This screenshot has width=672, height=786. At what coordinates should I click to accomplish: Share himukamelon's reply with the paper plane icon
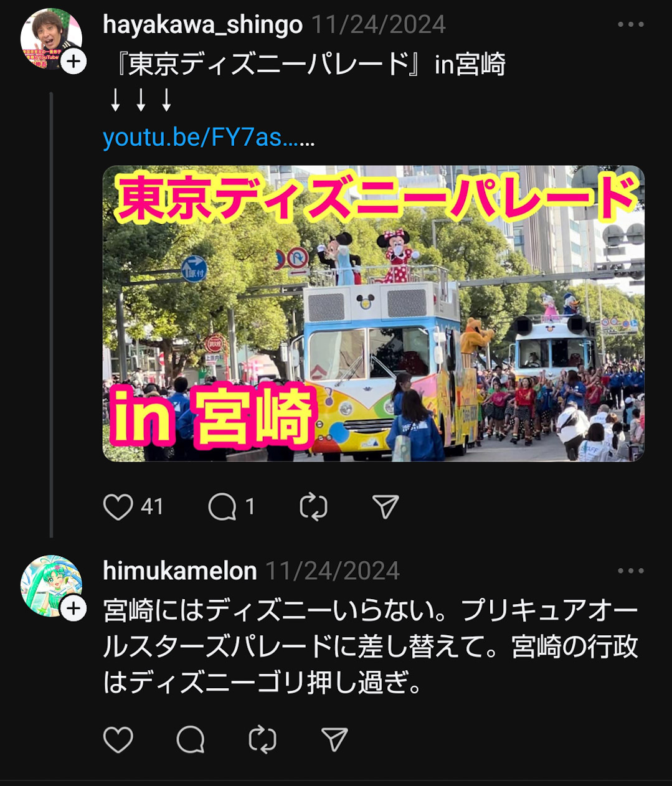(x=334, y=739)
